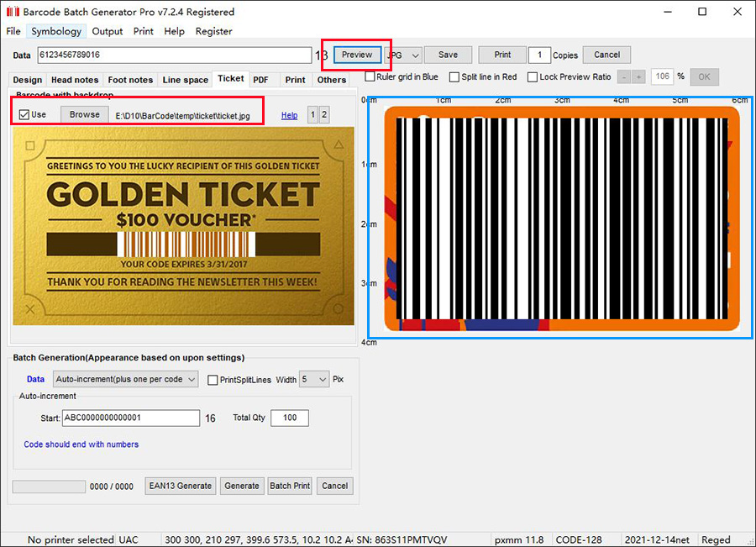
Task: Click the SN: 863S11PMTVQV status entry
Action: point(402,539)
